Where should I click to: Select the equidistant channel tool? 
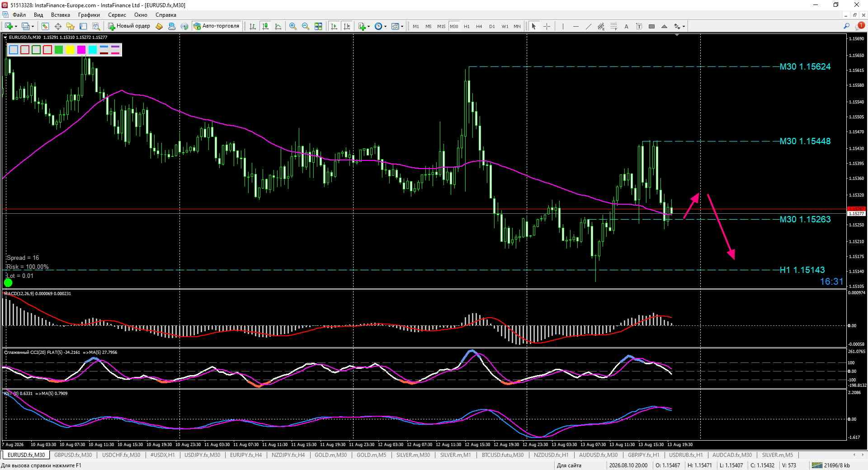601,26
